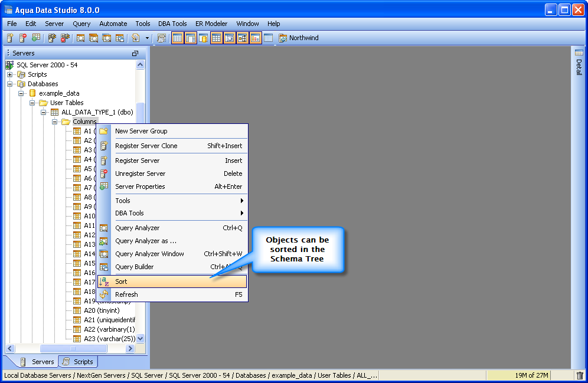Collapse the User Tables folder node
Screen dimensions: 588x383
[32, 103]
